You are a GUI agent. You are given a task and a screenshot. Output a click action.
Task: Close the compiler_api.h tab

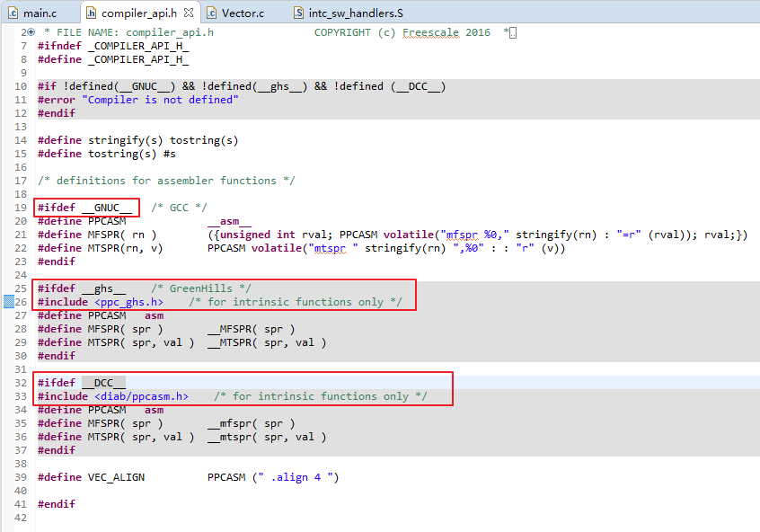189,13
